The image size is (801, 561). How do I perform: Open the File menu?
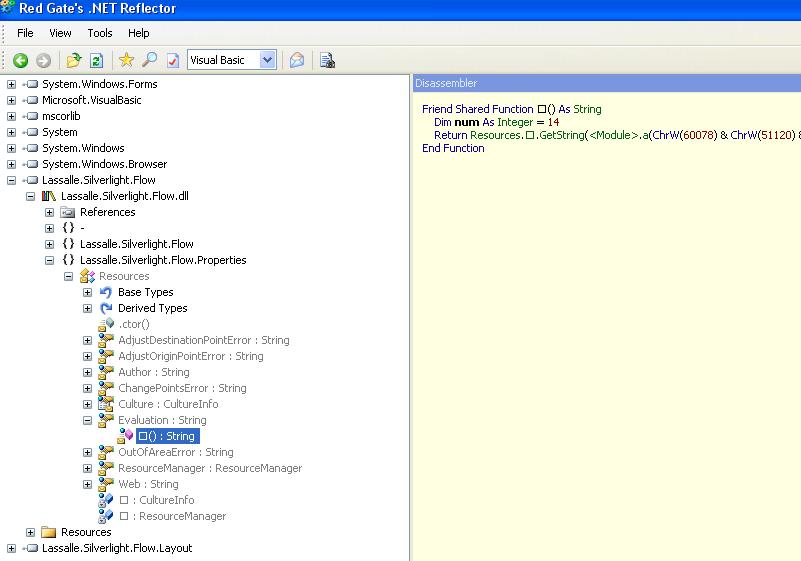tap(25, 33)
